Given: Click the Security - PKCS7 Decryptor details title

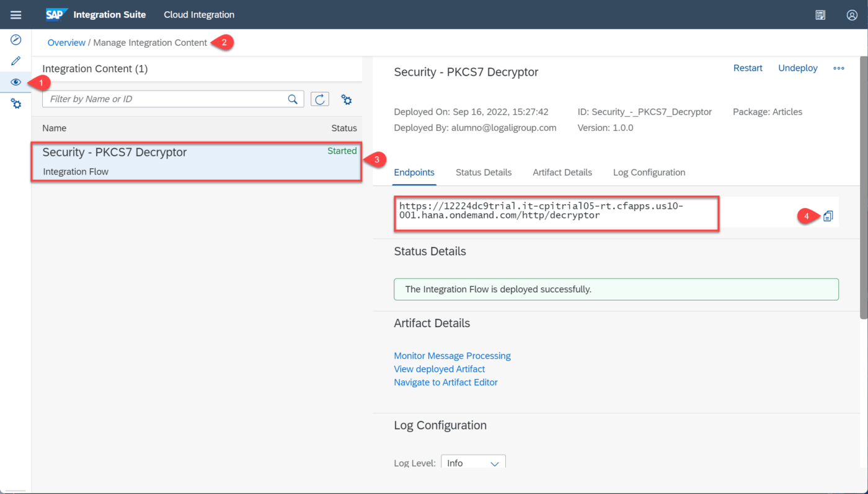Looking at the screenshot, I should [x=466, y=72].
